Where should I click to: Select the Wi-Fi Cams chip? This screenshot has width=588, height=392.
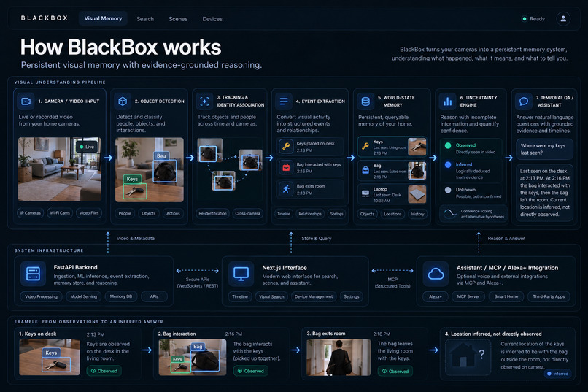click(60, 213)
